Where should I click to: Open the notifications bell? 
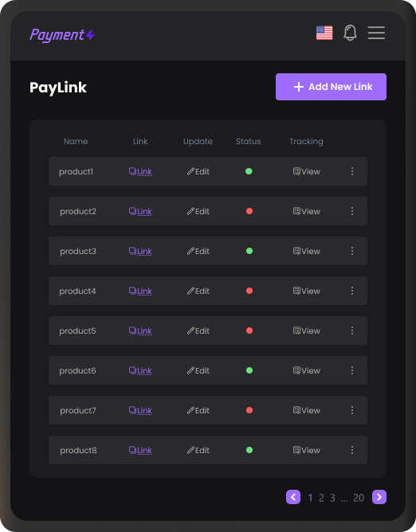tap(350, 33)
